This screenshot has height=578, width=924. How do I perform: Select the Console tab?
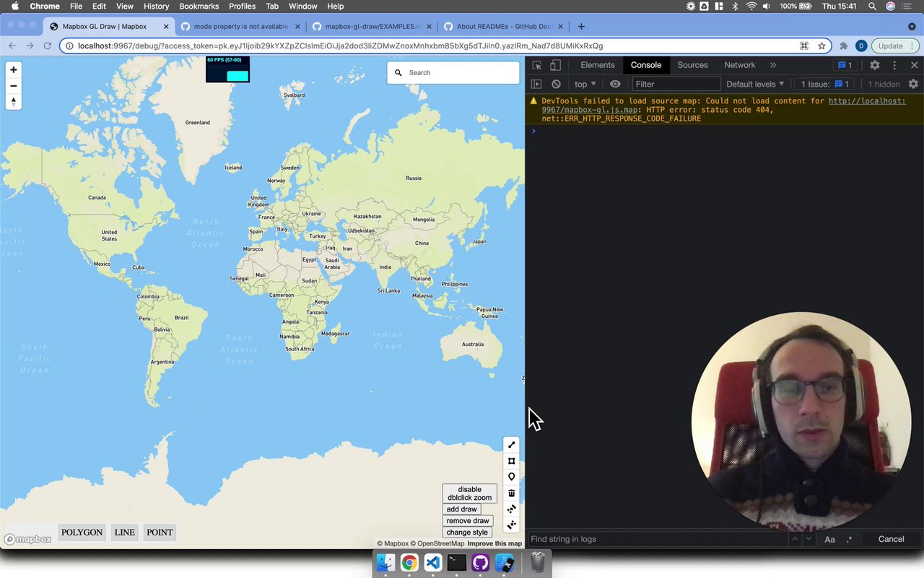(x=646, y=65)
